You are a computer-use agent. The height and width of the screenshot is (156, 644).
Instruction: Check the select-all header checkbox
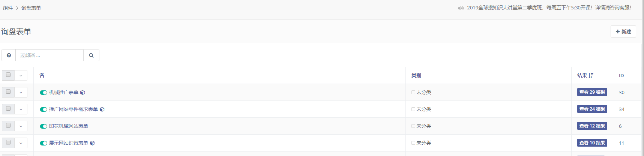click(x=8, y=75)
